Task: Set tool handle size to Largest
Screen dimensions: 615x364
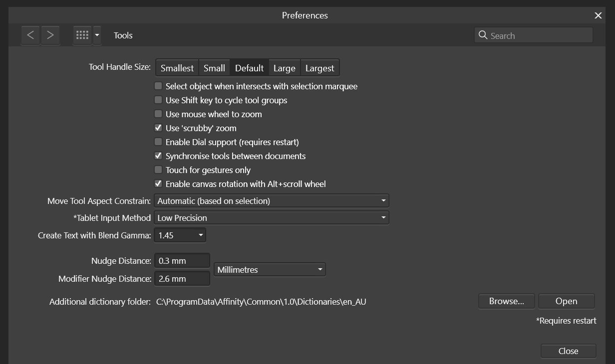Action: click(x=319, y=68)
